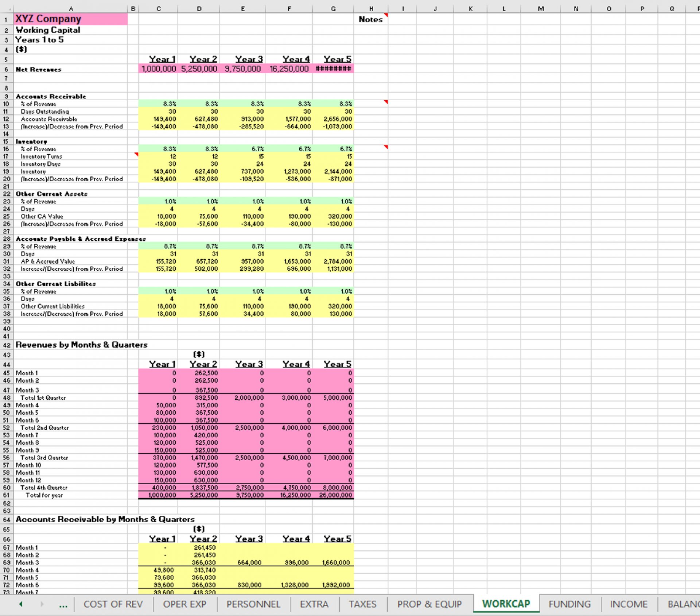
Task: Click the Total 1st Quarter row label
Action: pos(43,398)
